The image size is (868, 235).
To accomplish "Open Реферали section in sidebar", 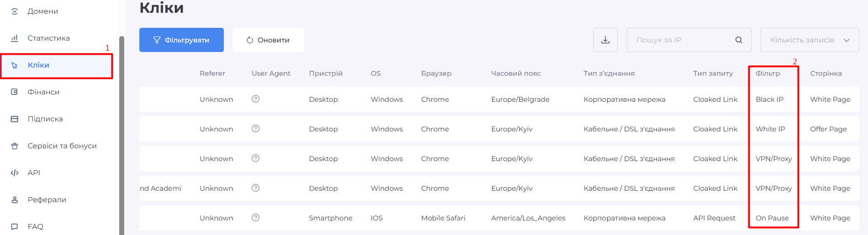I will 47,200.
